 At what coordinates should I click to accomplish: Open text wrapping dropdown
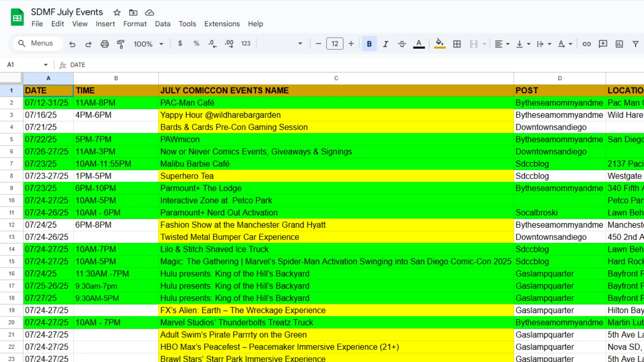[x=544, y=44]
